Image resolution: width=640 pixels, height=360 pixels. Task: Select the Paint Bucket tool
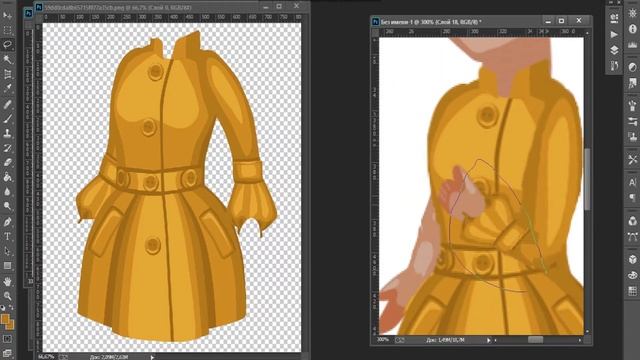(7, 177)
